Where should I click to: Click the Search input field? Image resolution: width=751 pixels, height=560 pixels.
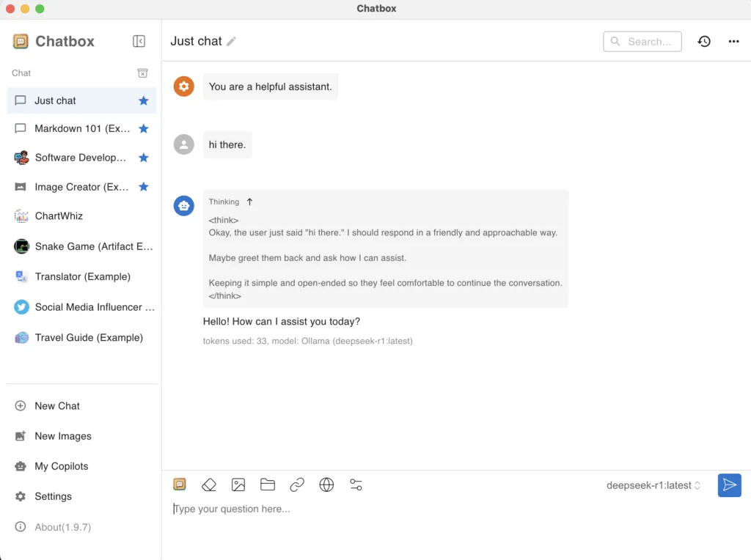[648, 42]
